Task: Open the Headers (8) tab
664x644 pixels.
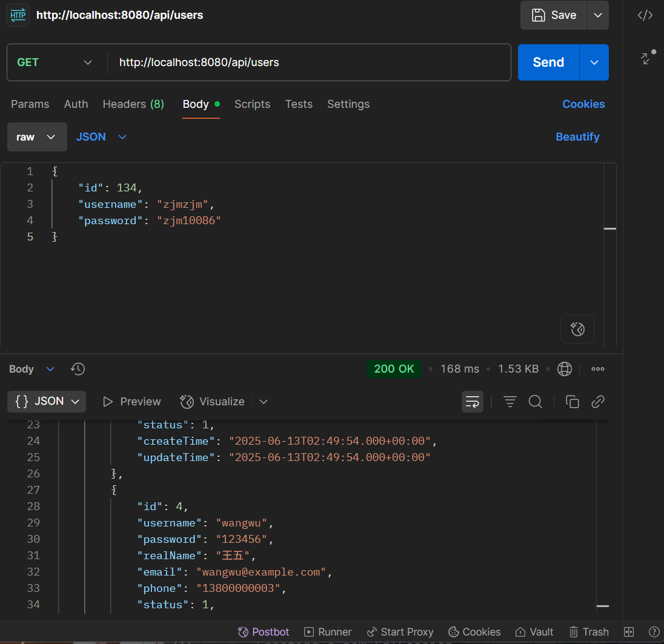Action: [x=133, y=104]
